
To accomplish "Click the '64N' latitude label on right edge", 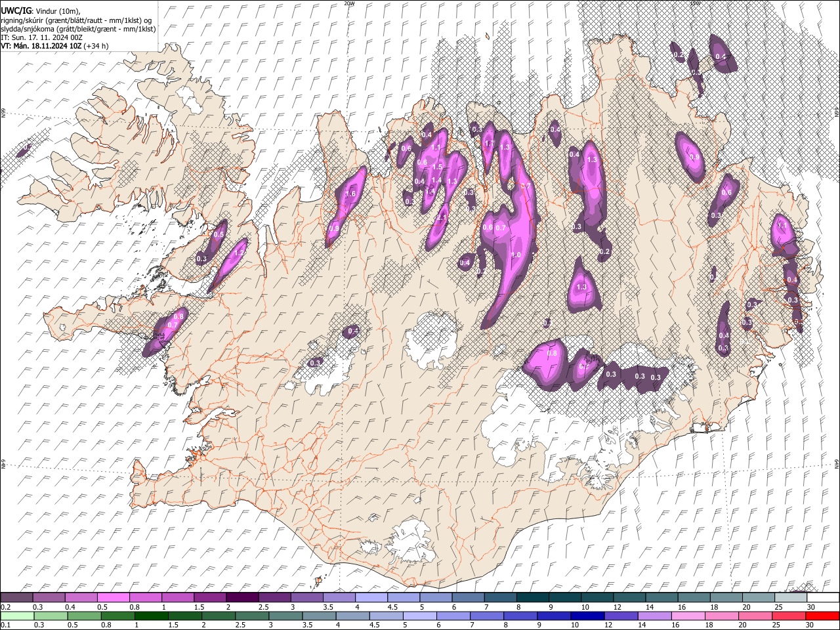I will [x=837, y=464].
